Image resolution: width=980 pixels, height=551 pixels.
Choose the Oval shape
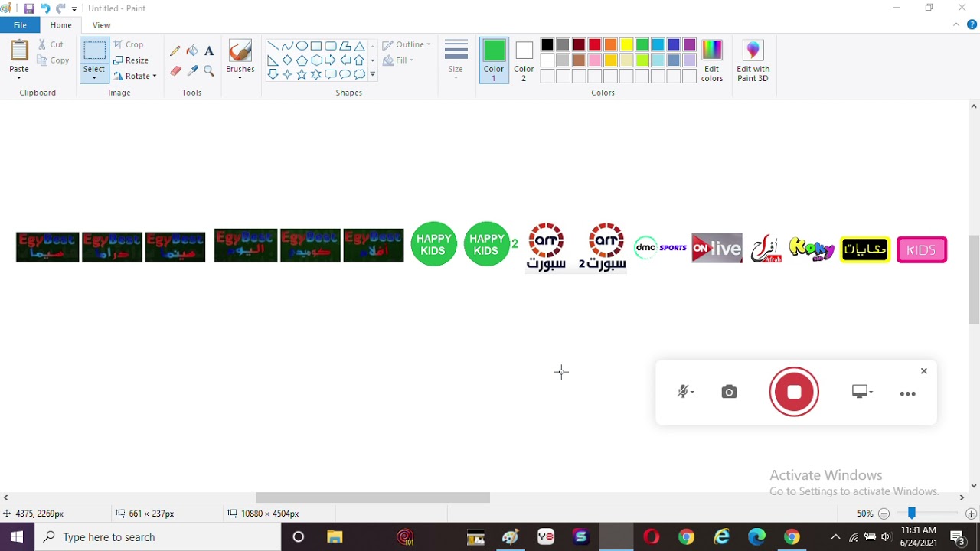(x=302, y=46)
